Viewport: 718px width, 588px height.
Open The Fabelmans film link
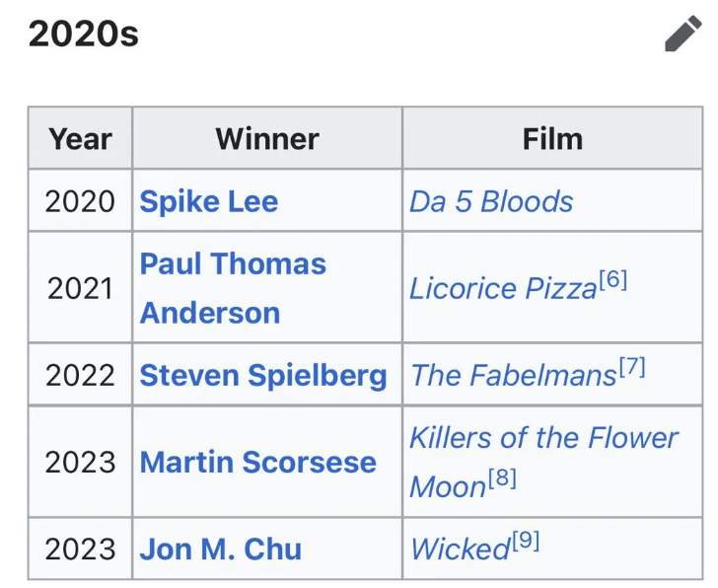tap(513, 376)
